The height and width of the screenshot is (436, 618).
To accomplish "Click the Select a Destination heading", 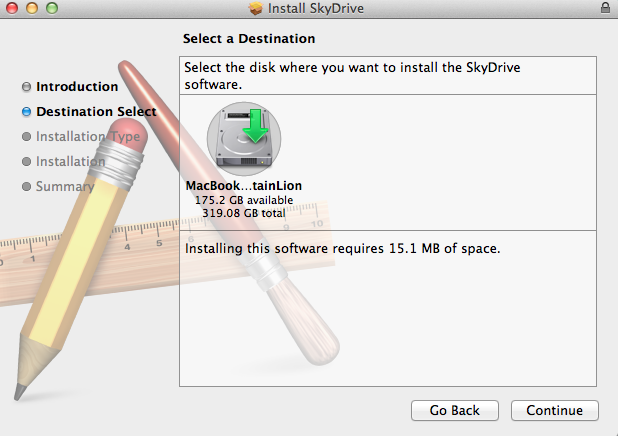I will 249,39.
